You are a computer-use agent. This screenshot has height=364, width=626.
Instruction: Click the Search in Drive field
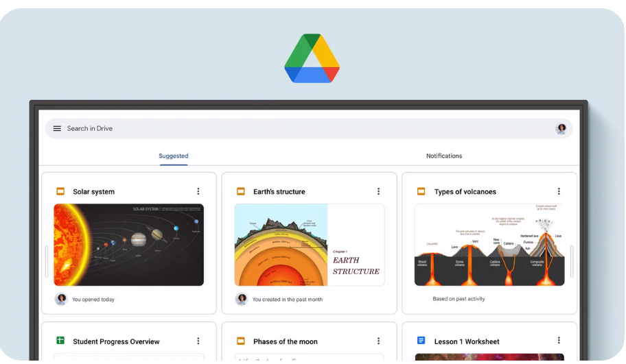tap(302, 129)
